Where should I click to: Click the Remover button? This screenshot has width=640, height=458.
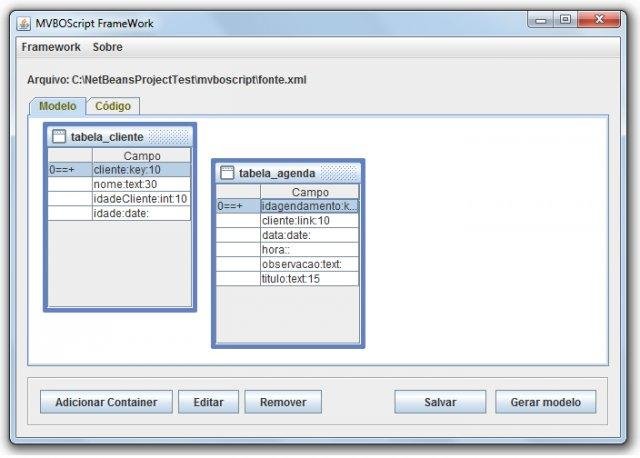283,402
